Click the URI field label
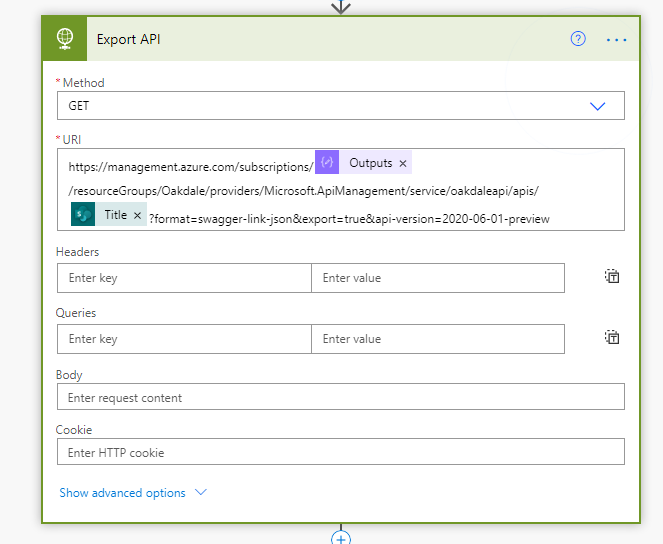 (72, 140)
